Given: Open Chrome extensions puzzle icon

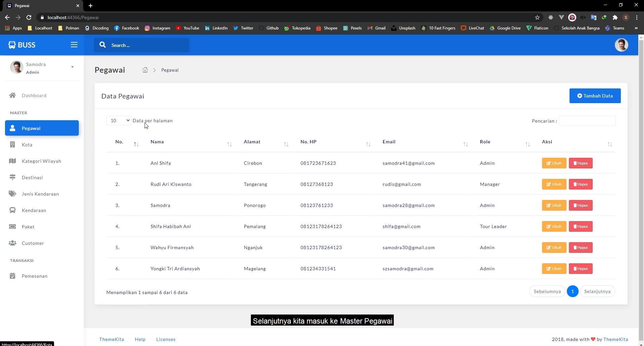Looking at the screenshot, I should [615, 17].
